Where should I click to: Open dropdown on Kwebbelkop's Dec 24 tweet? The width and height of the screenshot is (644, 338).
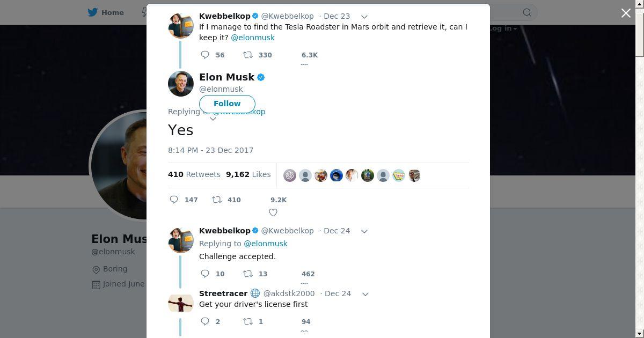click(x=364, y=231)
